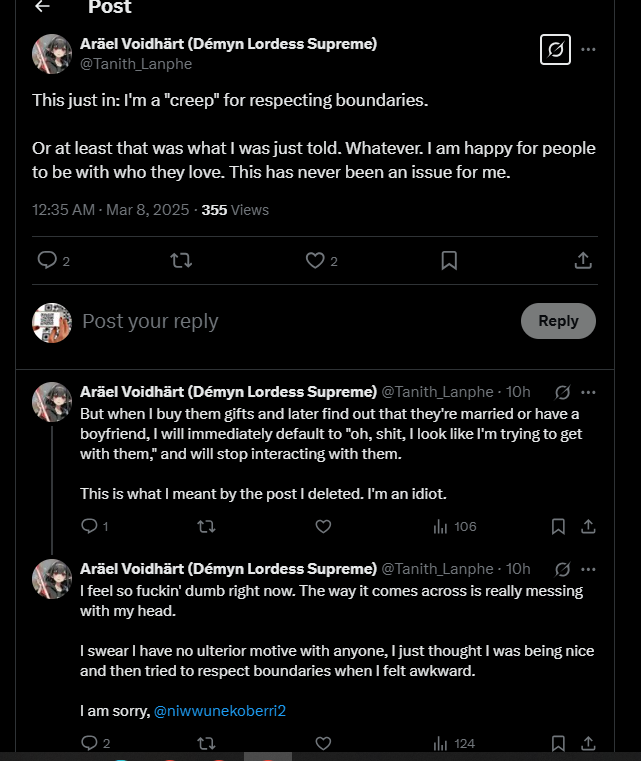The width and height of the screenshot is (641, 761).
Task: Bookmark the main post
Action: tap(449, 261)
